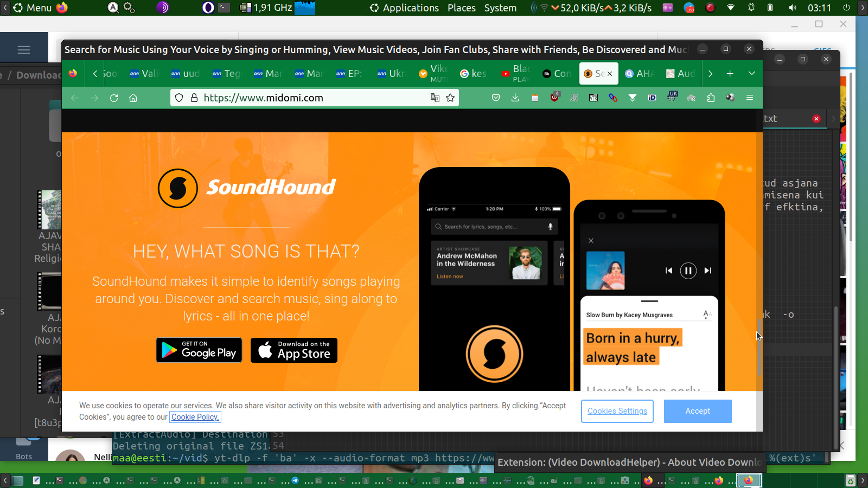Image resolution: width=868 pixels, height=488 pixels.
Task: Click the Kacey Musgraves album art thumbnail
Action: click(x=605, y=271)
